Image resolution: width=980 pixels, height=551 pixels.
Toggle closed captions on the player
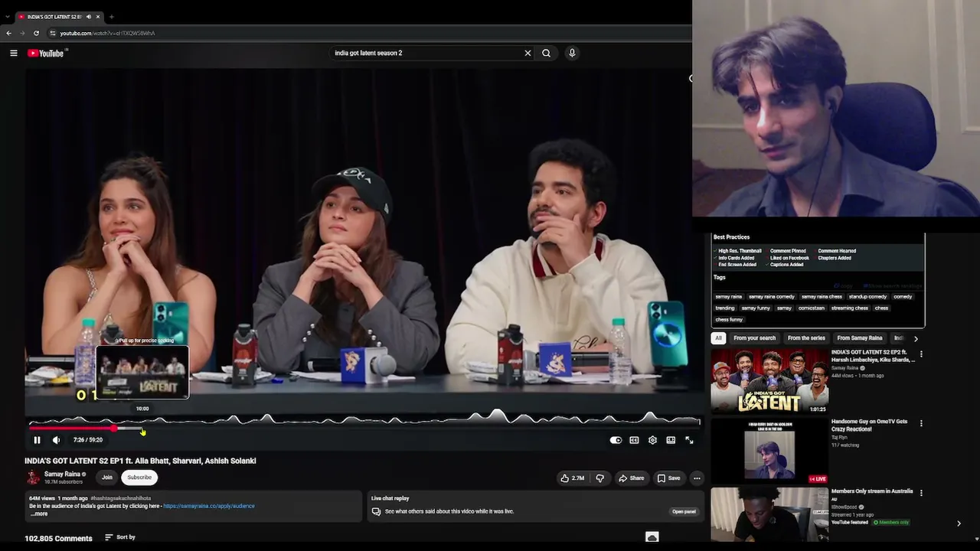point(634,440)
